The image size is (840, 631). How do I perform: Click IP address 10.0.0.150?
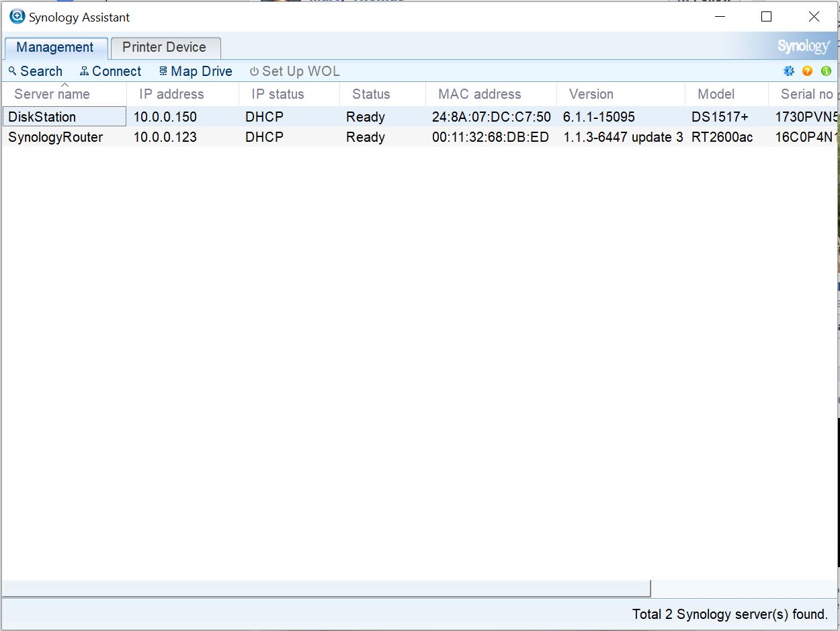click(165, 117)
